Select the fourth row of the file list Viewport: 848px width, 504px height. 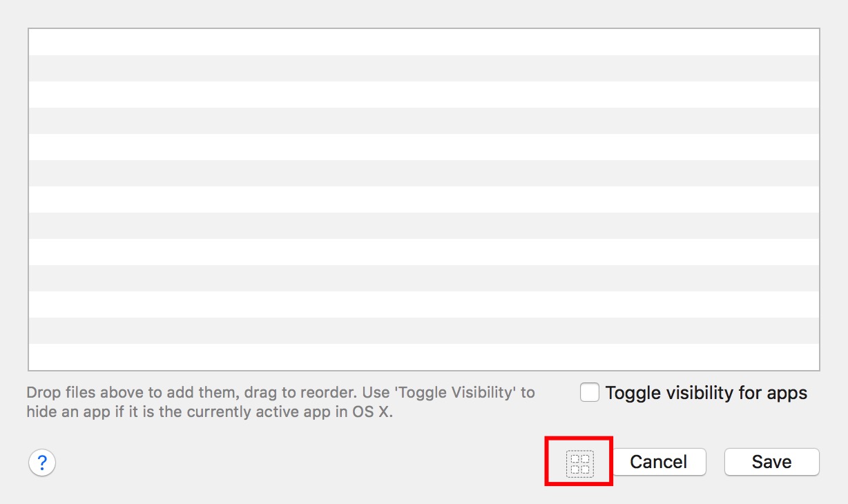coord(424,121)
